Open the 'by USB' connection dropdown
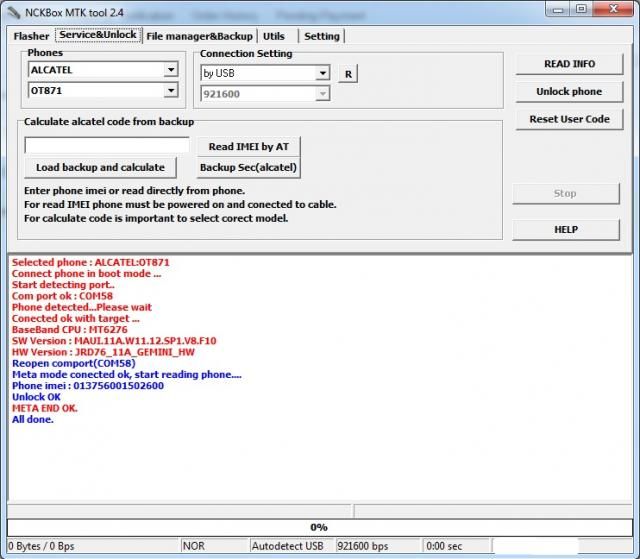Image resolution: width=640 pixels, height=559 pixels. pyautogui.click(x=322, y=73)
